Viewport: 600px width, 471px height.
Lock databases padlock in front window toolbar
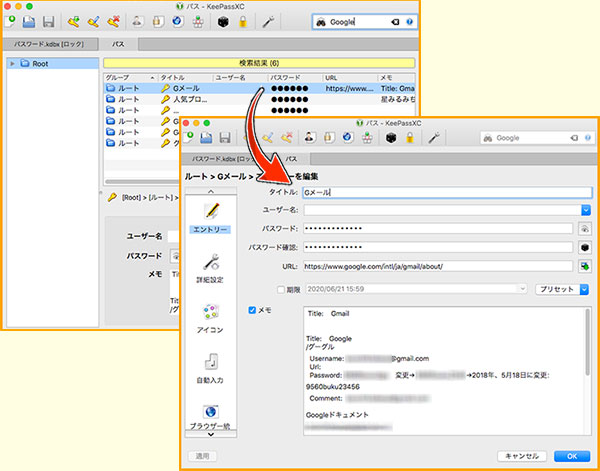click(x=410, y=137)
